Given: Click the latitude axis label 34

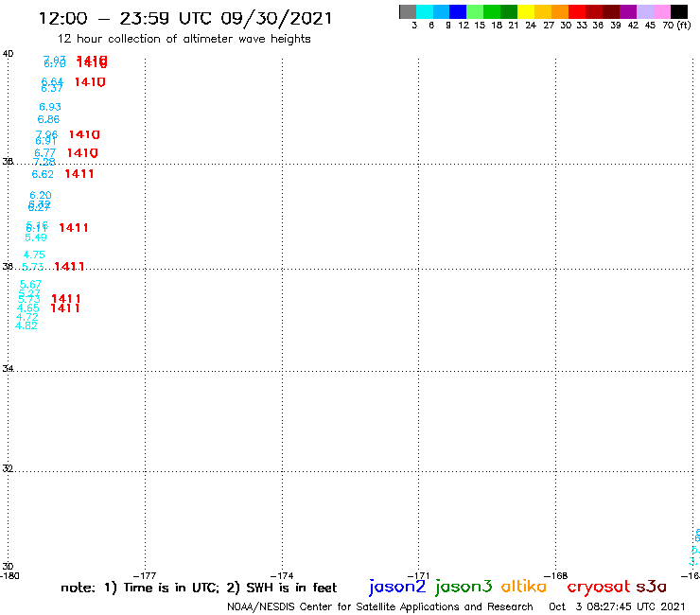Looking at the screenshot, I should point(8,368).
